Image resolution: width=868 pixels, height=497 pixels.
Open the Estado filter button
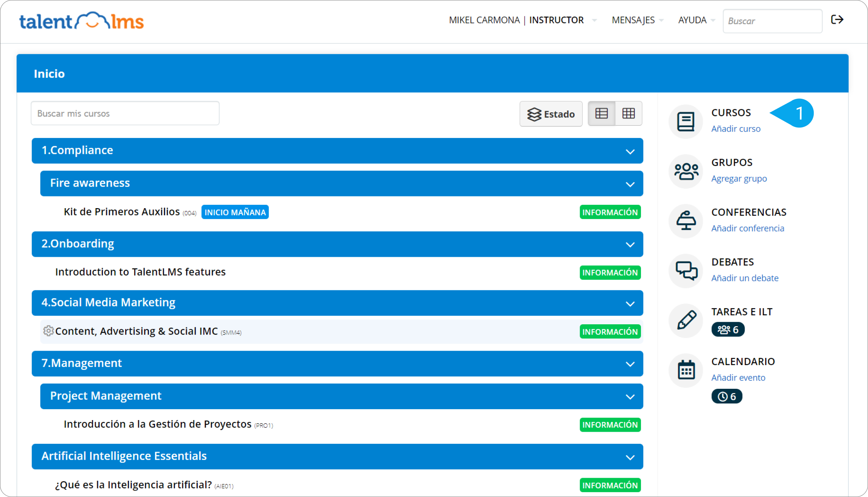551,114
